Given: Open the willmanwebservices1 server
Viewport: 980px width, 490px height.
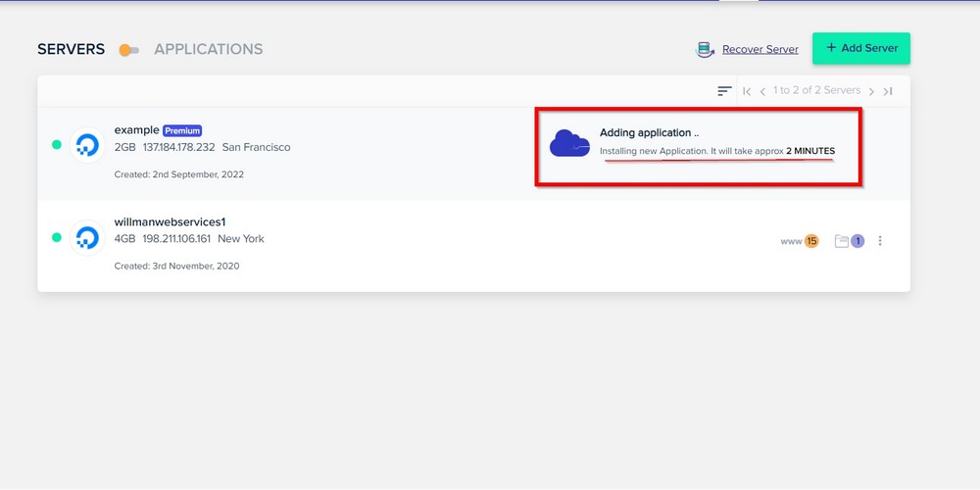Looking at the screenshot, I should (170, 221).
